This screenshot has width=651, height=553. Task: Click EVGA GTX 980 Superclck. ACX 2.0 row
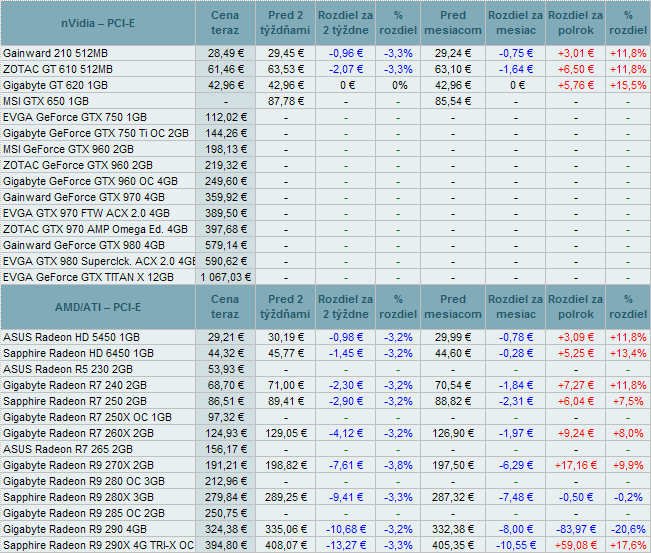coord(99,261)
